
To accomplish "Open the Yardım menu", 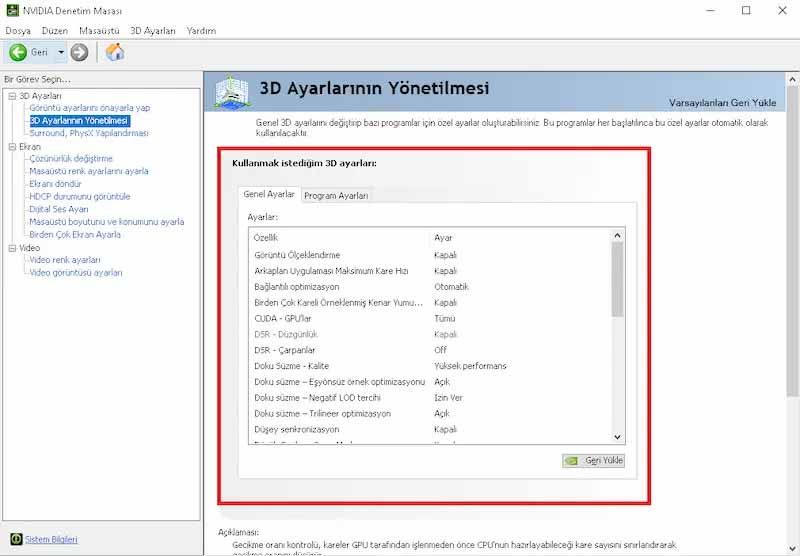I will click(201, 31).
